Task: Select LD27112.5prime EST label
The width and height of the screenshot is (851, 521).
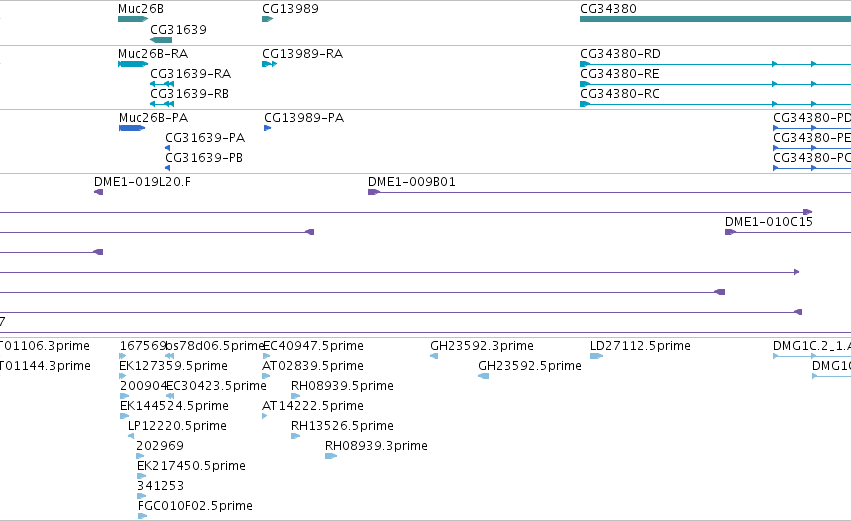Action: [640, 346]
